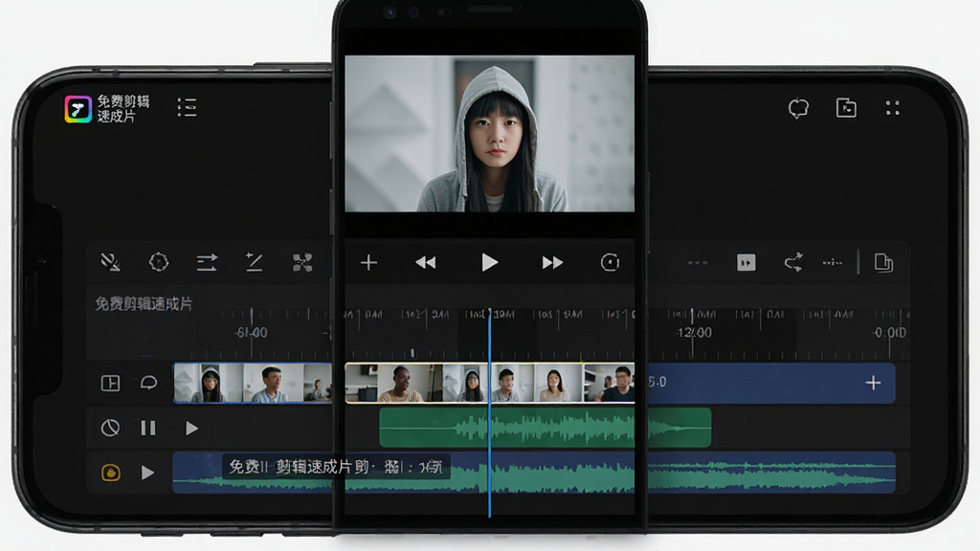Select the swap arrows tool in the toolbar
Viewport: 980px width, 551px height.
[207, 262]
